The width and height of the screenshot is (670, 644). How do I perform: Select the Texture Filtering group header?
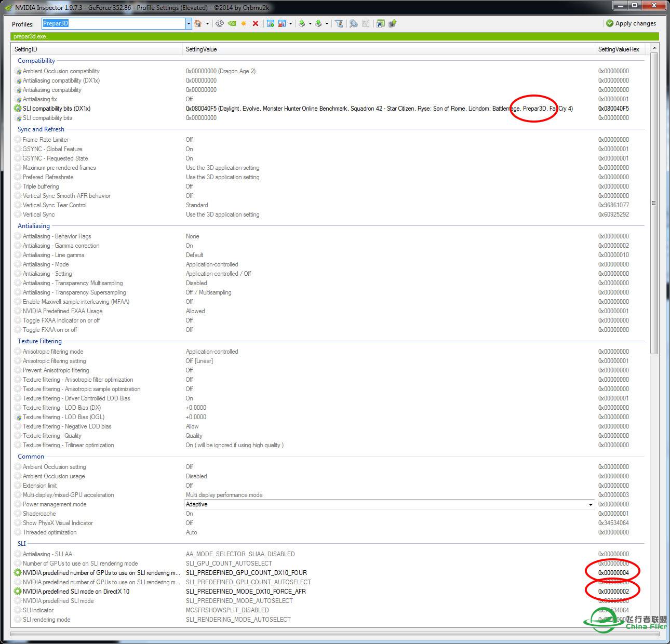pos(39,341)
